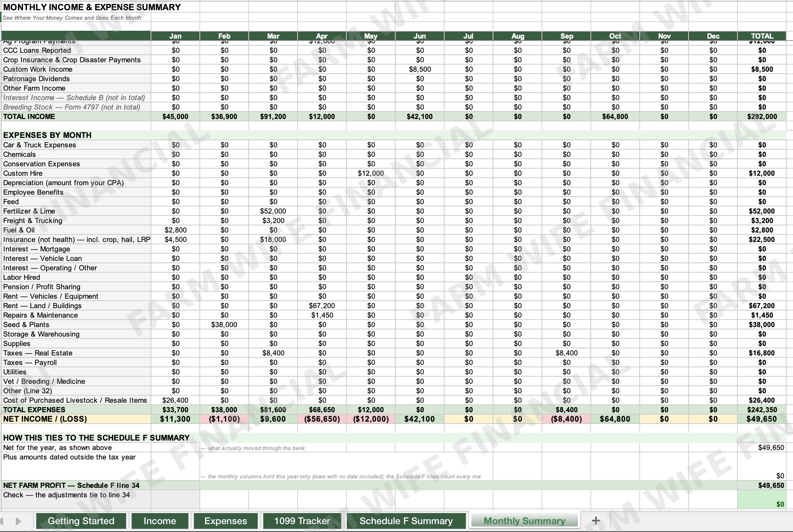Select February net loss ($1,100) cell
Viewport: 793px width, 532px height.
pos(224,419)
